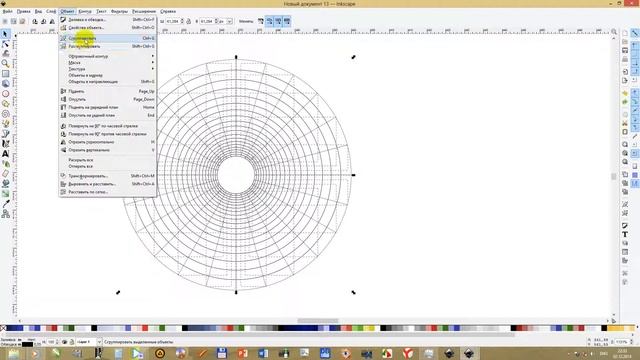The width and height of the screenshot is (640, 360).
Task: Select the 3D box tool
Action: point(5,84)
